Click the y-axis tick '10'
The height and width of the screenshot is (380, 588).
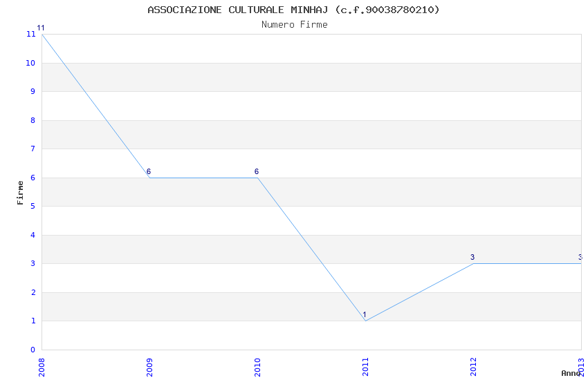tap(30, 63)
